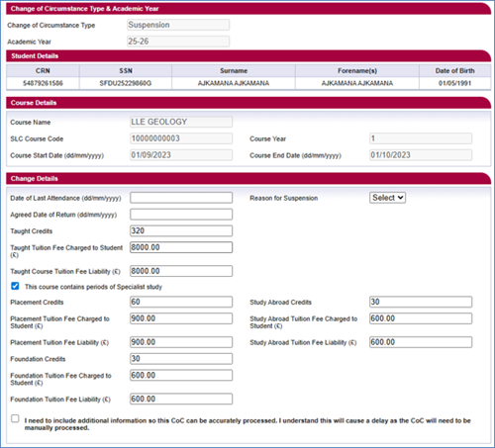The width and height of the screenshot is (495, 448).
Task: Select the Study Abroad Credits field
Action: pyautogui.click(x=421, y=302)
